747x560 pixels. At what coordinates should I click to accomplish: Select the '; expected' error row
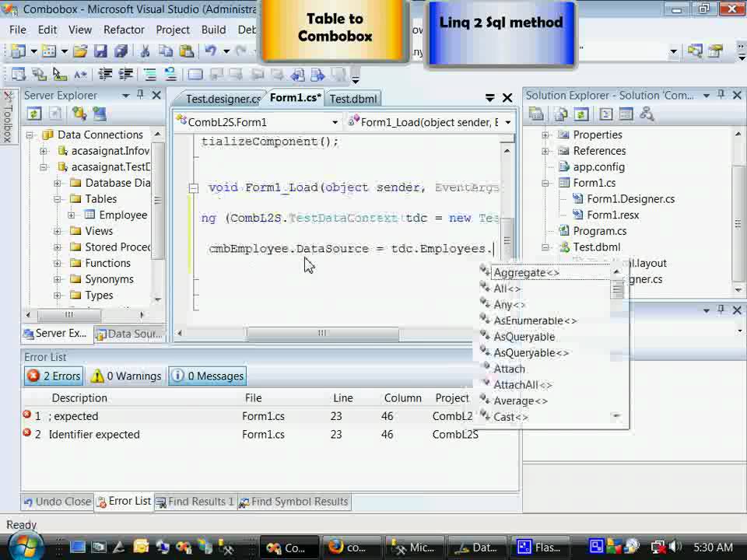247,416
